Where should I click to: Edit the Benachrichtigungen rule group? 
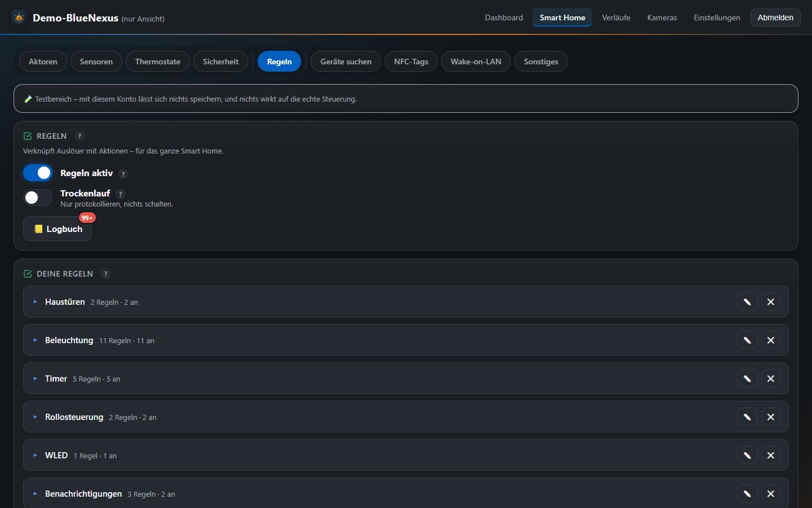(747, 494)
